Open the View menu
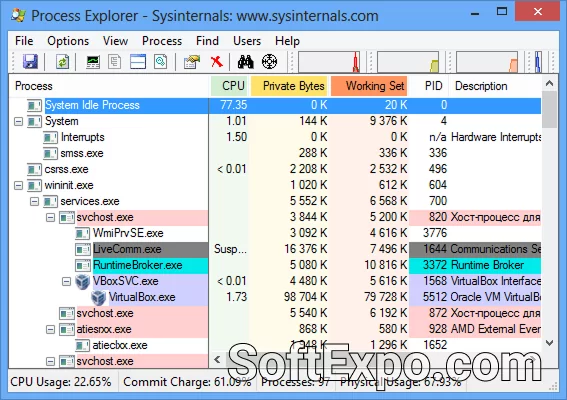This screenshot has width=567, height=400. [115, 41]
